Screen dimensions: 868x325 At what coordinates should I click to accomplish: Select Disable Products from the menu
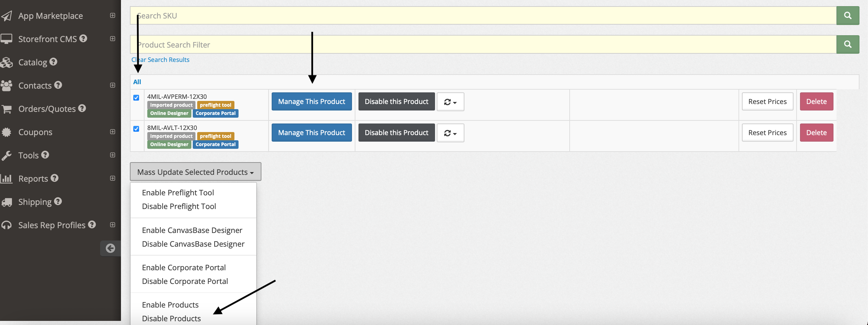tap(171, 318)
